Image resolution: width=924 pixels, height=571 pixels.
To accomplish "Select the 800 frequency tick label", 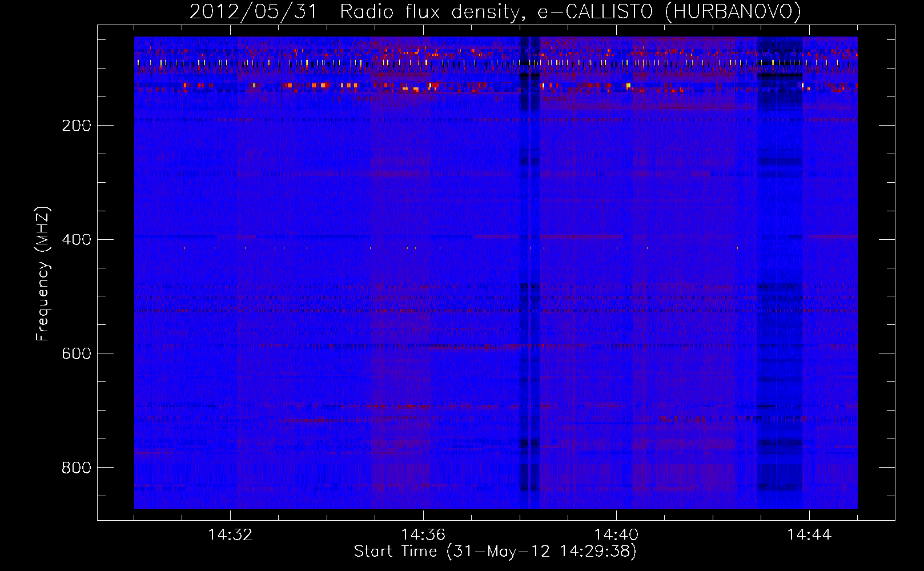I will (x=77, y=468).
